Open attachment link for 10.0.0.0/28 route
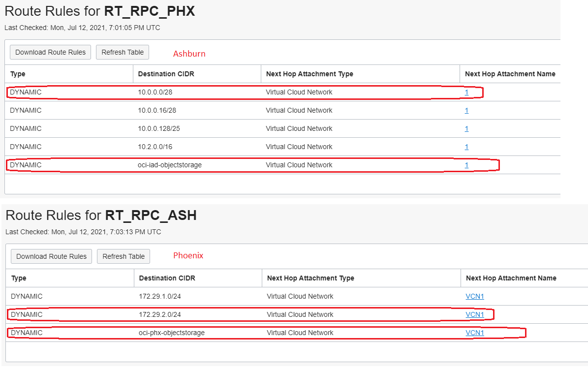 (x=466, y=93)
